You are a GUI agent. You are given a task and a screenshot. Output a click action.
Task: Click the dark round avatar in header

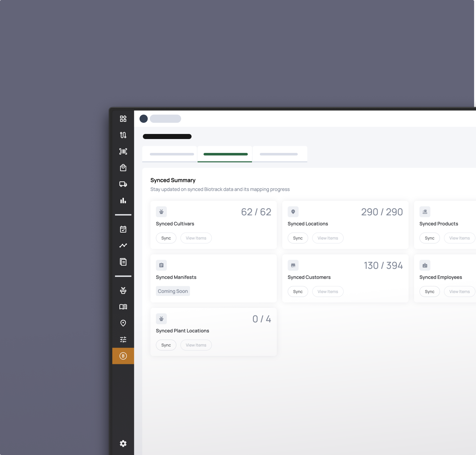[143, 118]
